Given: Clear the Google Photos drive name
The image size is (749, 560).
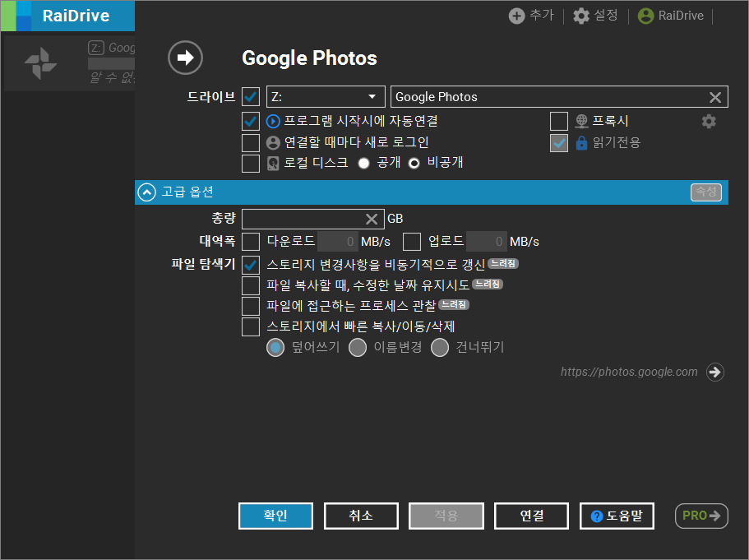Looking at the screenshot, I should tap(715, 97).
